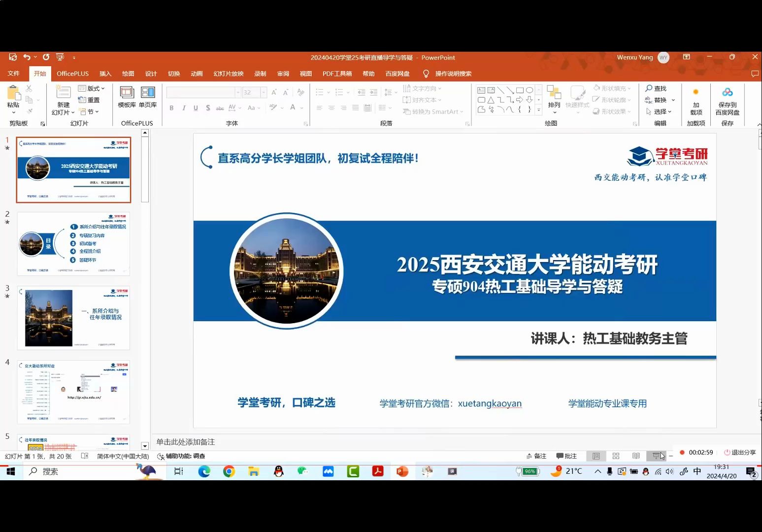Click the Find (查找) magnifier icon
Screen dimensions: 762x532
[649, 88]
